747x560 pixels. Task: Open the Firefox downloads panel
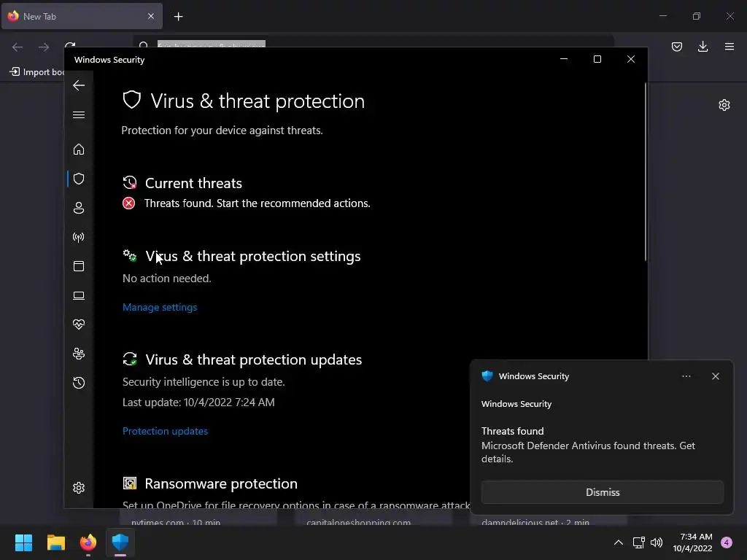pos(703,47)
